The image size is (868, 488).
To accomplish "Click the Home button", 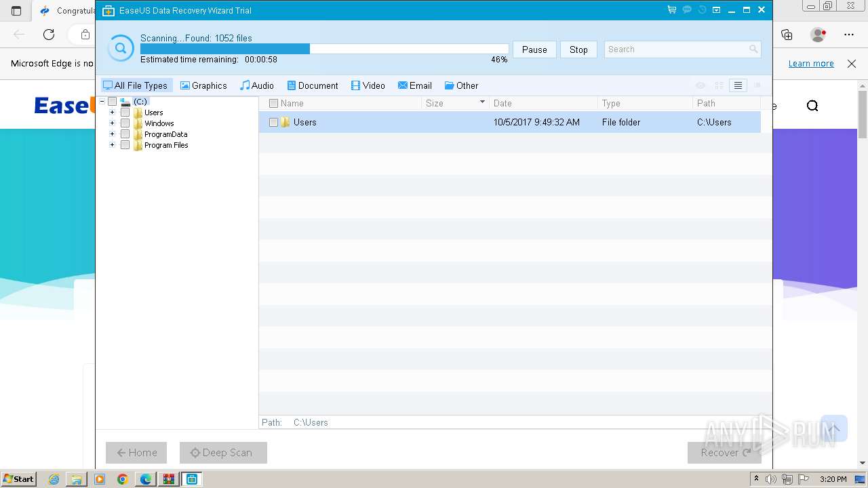I will pyautogui.click(x=136, y=453).
